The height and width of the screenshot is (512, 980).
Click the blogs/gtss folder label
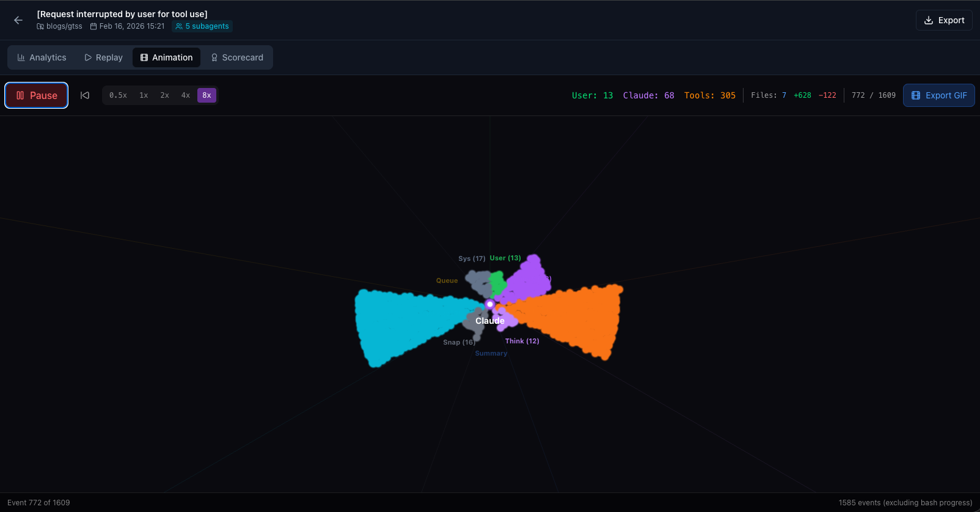pyautogui.click(x=59, y=26)
